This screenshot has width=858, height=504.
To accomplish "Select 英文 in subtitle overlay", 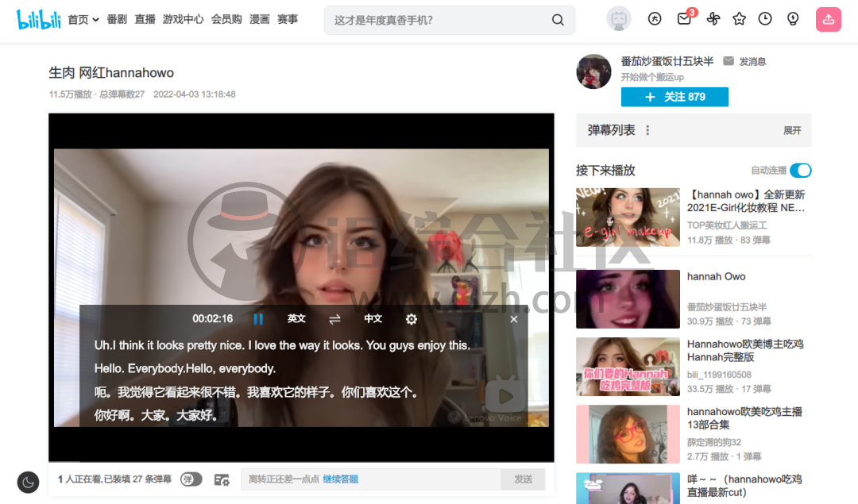I will coord(296,319).
